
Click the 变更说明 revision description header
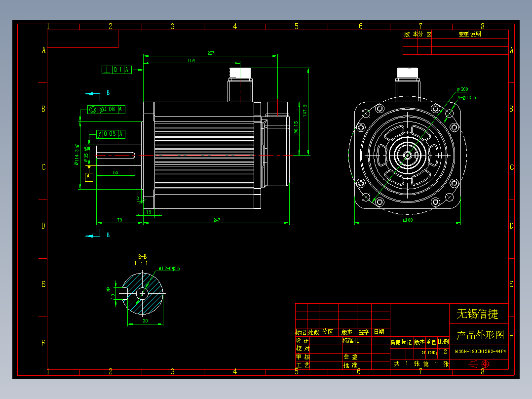point(470,34)
